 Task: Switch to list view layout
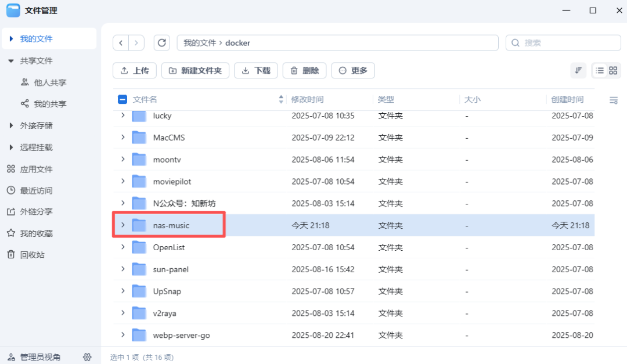(x=600, y=70)
